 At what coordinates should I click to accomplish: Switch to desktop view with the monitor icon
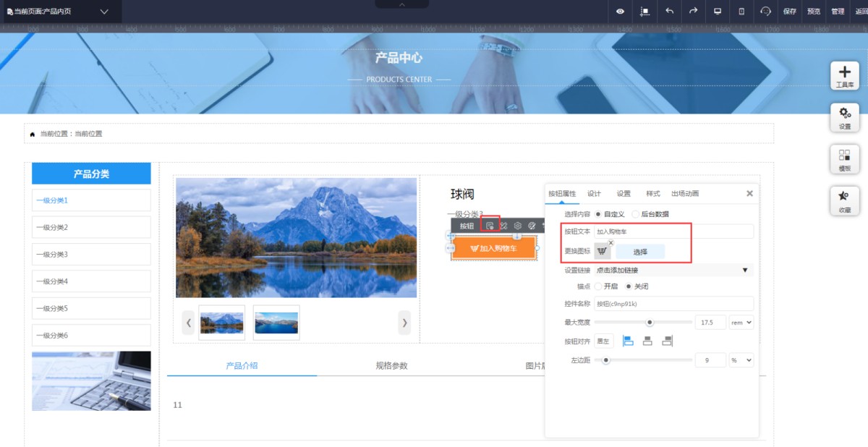(718, 11)
